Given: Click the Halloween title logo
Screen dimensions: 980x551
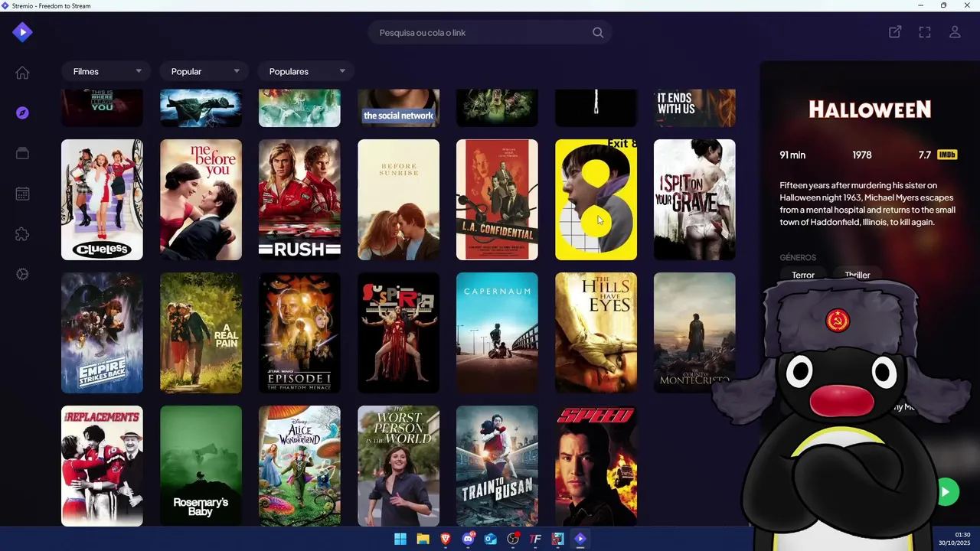Looking at the screenshot, I should [870, 109].
